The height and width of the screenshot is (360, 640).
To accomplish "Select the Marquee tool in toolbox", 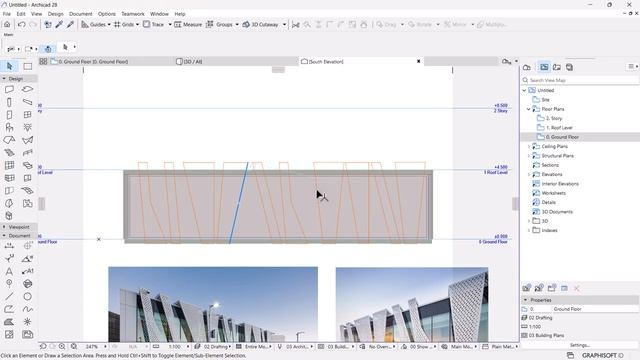I will tap(28, 66).
